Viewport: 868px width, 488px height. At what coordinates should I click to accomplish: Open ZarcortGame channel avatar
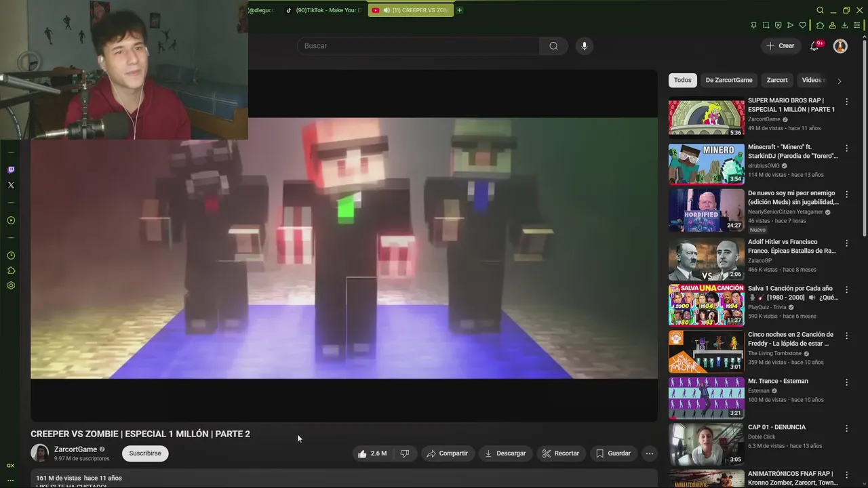click(x=40, y=453)
